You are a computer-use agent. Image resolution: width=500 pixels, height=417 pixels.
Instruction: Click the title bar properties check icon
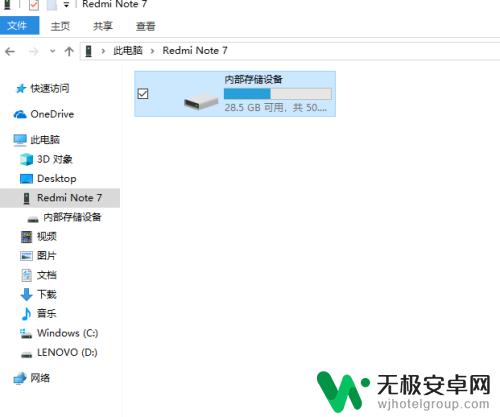pyautogui.click(x=34, y=5)
